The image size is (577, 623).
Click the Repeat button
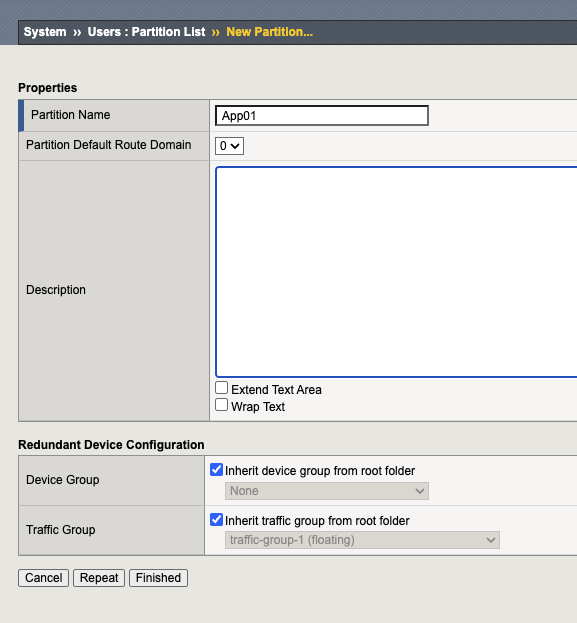99,578
